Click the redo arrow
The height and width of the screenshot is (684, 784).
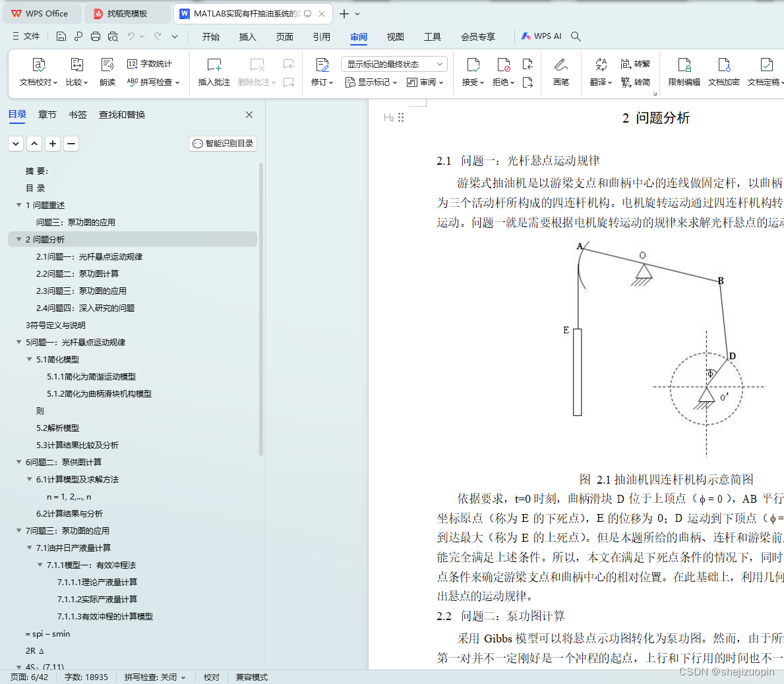158,36
